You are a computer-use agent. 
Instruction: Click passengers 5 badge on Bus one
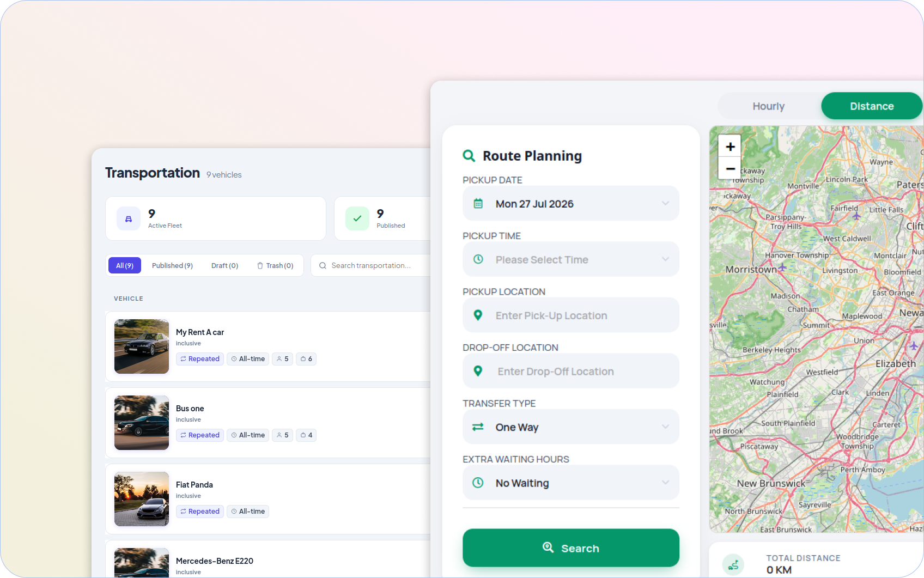tap(282, 435)
